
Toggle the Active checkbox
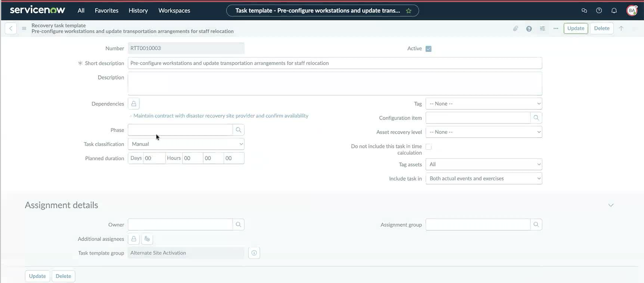(429, 48)
